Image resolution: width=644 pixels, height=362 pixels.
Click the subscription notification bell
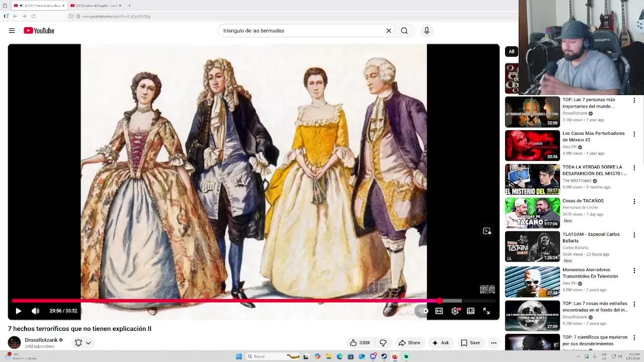pos(78,342)
